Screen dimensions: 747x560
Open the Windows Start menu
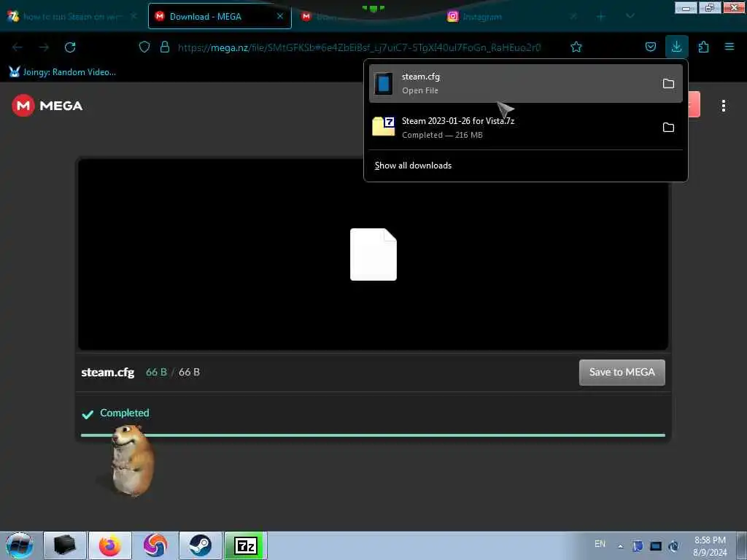pyautogui.click(x=19, y=545)
